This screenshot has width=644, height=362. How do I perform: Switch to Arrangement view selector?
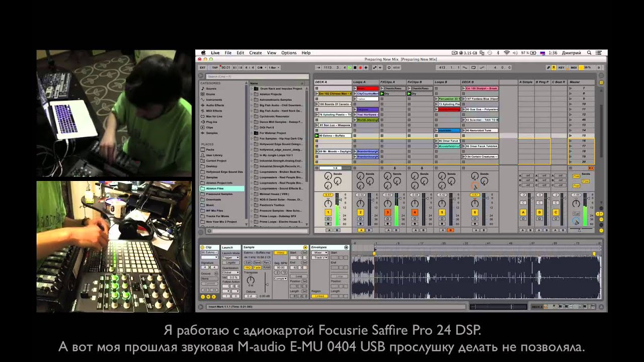coord(601,75)
